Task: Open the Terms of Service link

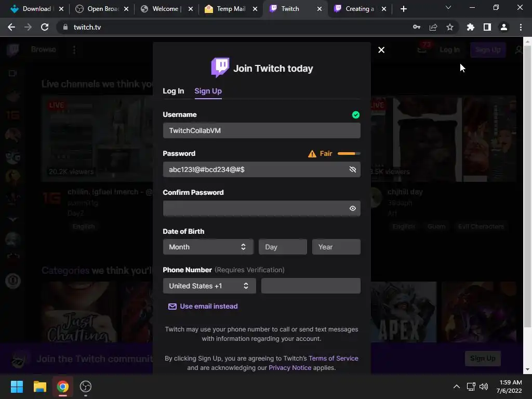Action: click(x=333, y=358)
